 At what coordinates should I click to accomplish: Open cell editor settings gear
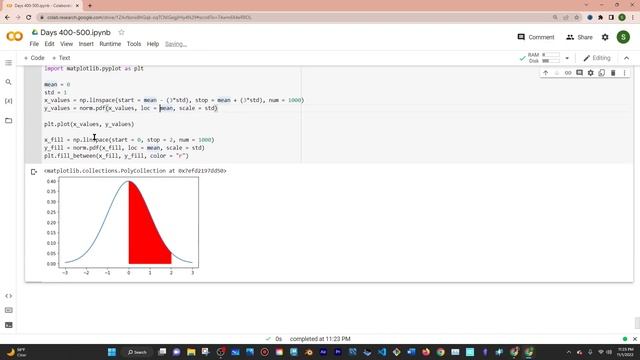[x=591, y=73]
